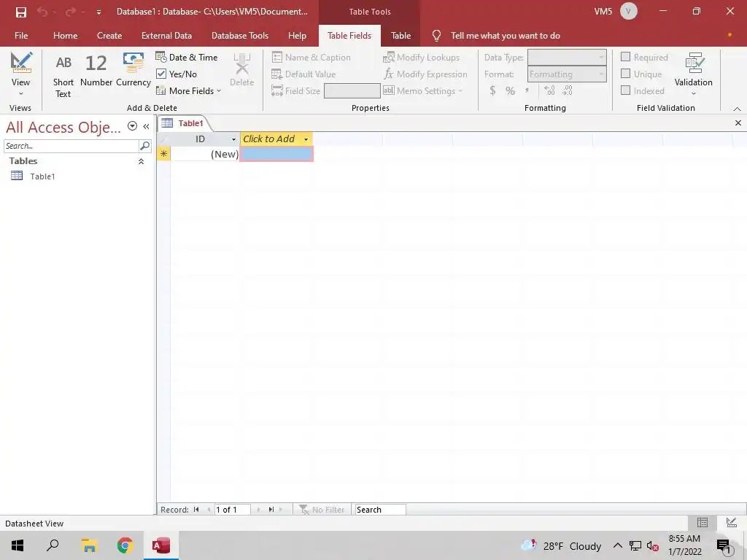Select the Table1 document tab
Viewport: 747px width, 560px height.
coord(184,123)
